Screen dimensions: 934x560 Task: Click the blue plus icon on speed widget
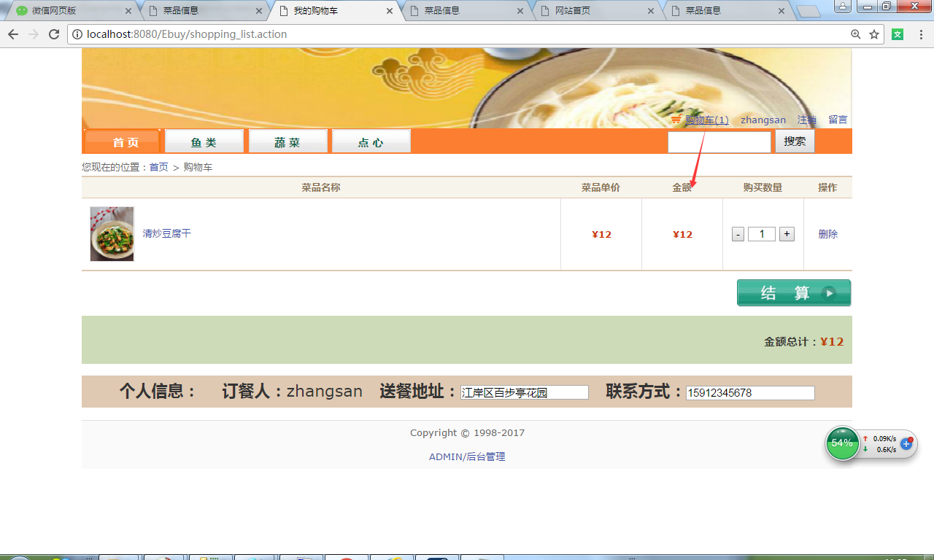pos(906,443)
